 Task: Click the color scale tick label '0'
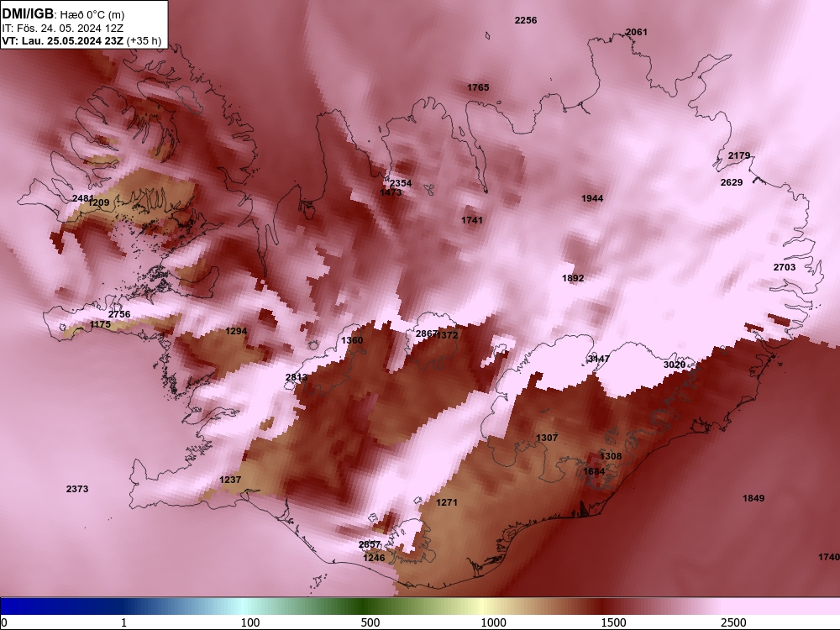(4, 622)
